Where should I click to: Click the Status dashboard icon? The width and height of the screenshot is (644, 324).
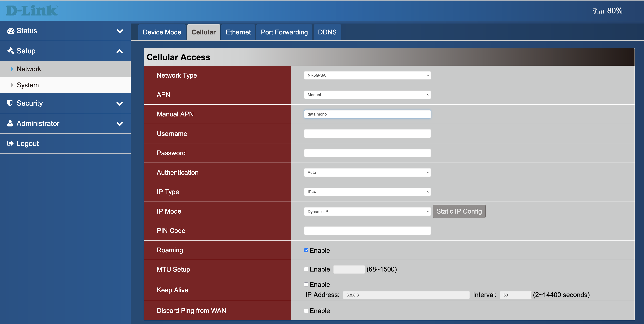tap(11, 31)
